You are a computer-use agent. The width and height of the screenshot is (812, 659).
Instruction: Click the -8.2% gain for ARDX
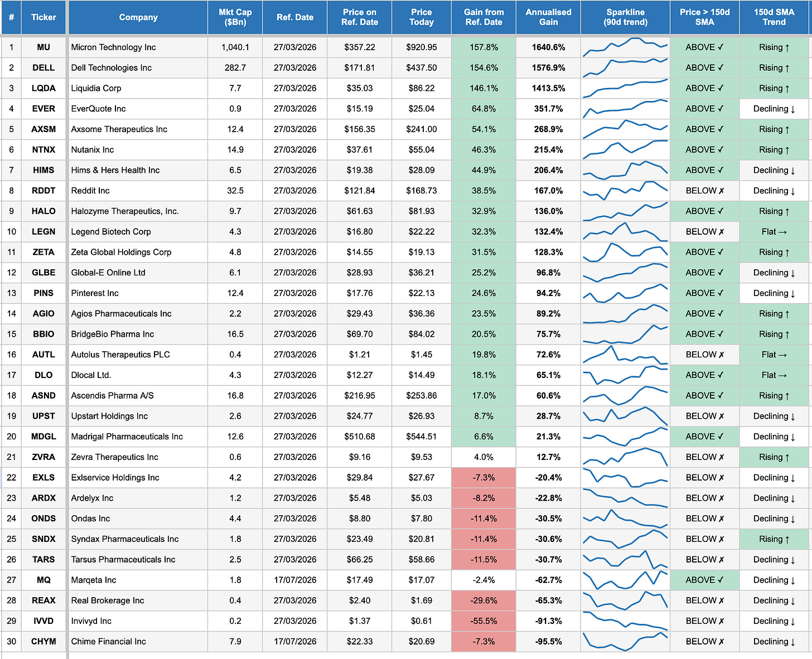(x=484, y=498)
